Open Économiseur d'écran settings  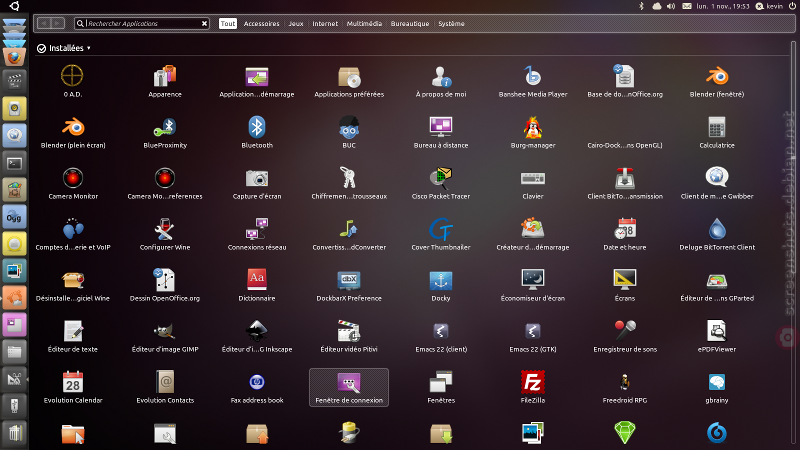coord(533,280)
